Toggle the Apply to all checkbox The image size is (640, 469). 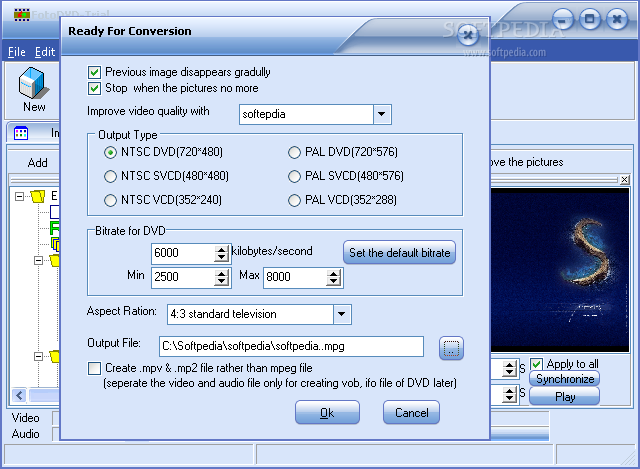click(x=536, y=364)
